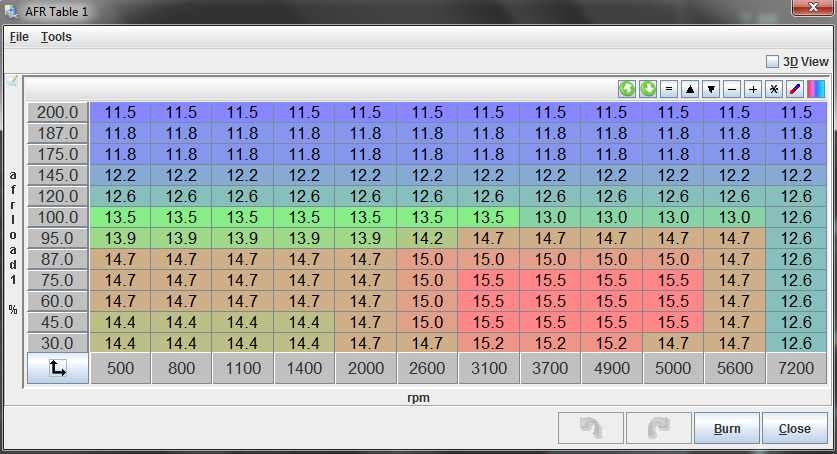Select the 5600 rpm column header

[x=735, y=368]
